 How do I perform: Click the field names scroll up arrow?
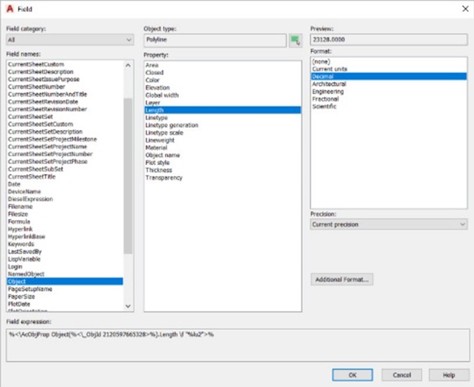click(128, 65)
